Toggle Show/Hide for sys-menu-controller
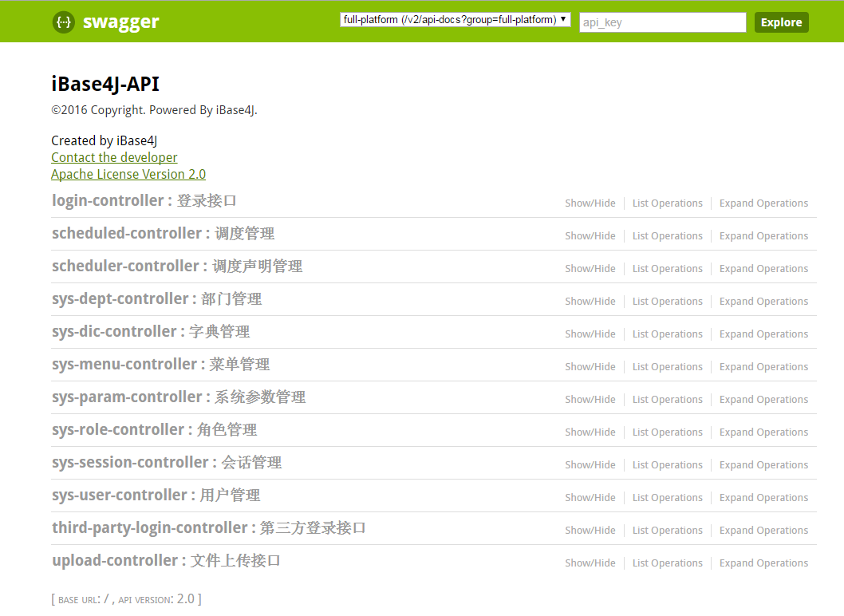 590,367
